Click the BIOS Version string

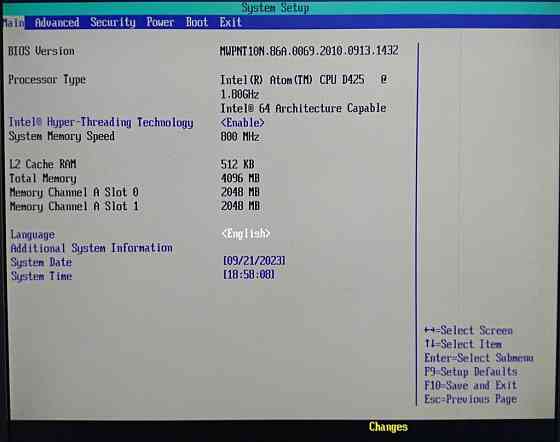(309, 51)
